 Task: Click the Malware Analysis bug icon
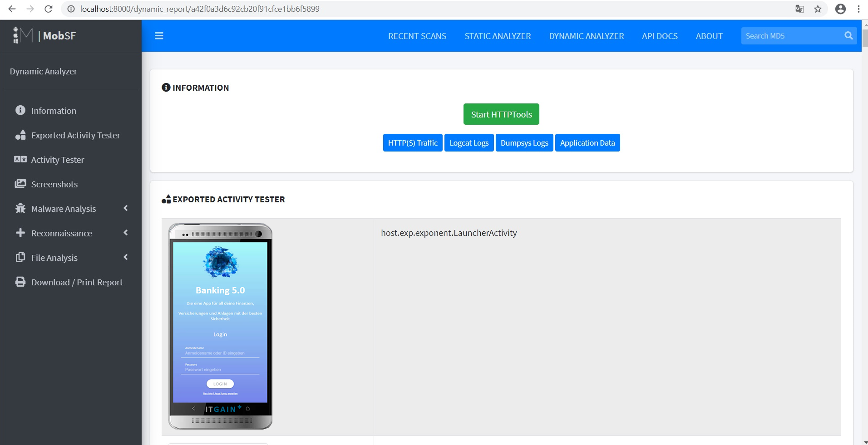(20, 208)
